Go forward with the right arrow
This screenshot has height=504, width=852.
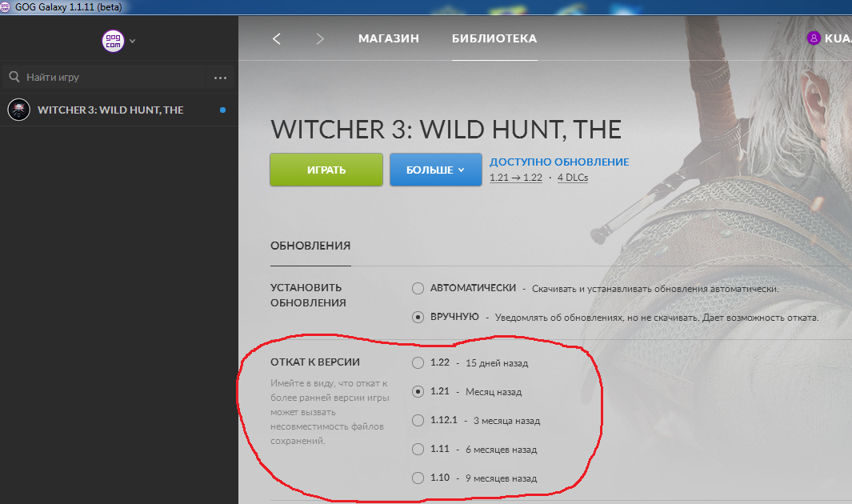(x=320, y=38)
